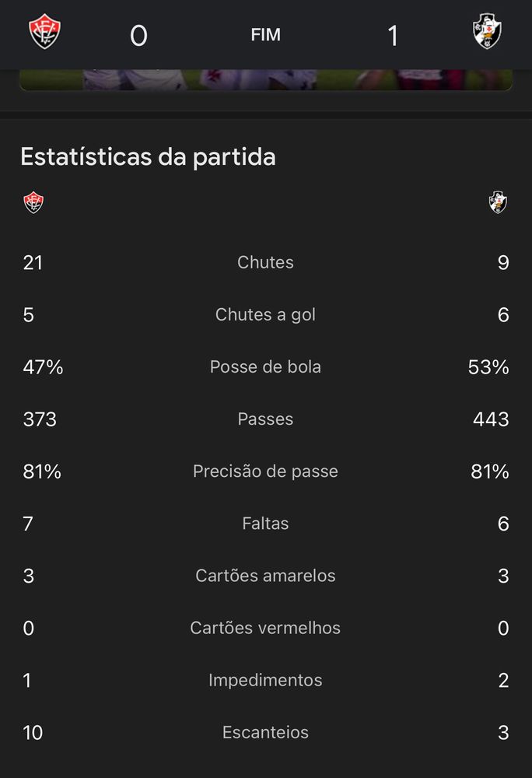
Task: Tap the Faltas statistic label
Action: click(x=265, y=524)
